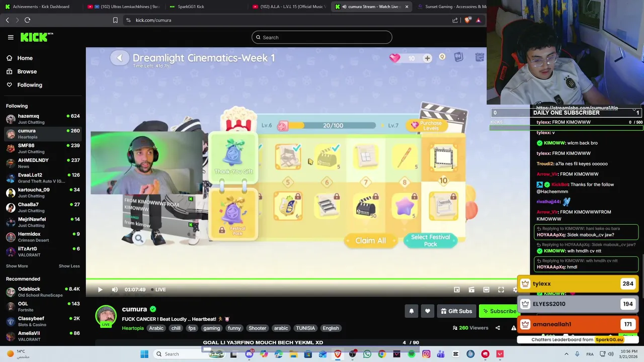Image resolution: width=644 pixels, height=362 pixels.
Task: Collapse following list with Show Less
Action: click(x=69, y=266)
